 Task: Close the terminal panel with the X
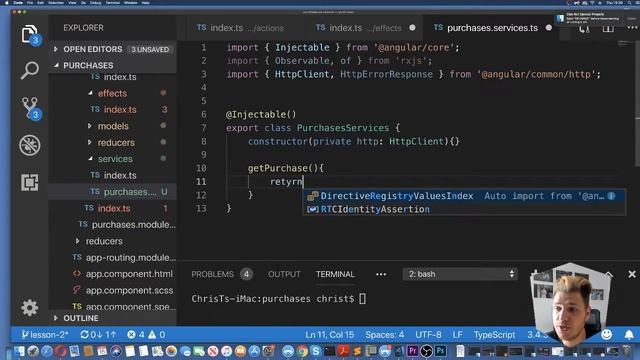tap(632, 274)
